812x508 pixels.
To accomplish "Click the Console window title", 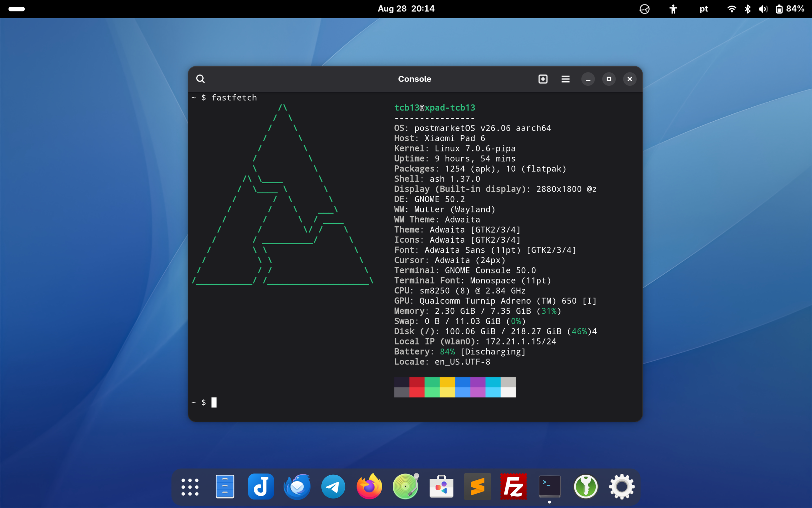I will pos(414,79).
